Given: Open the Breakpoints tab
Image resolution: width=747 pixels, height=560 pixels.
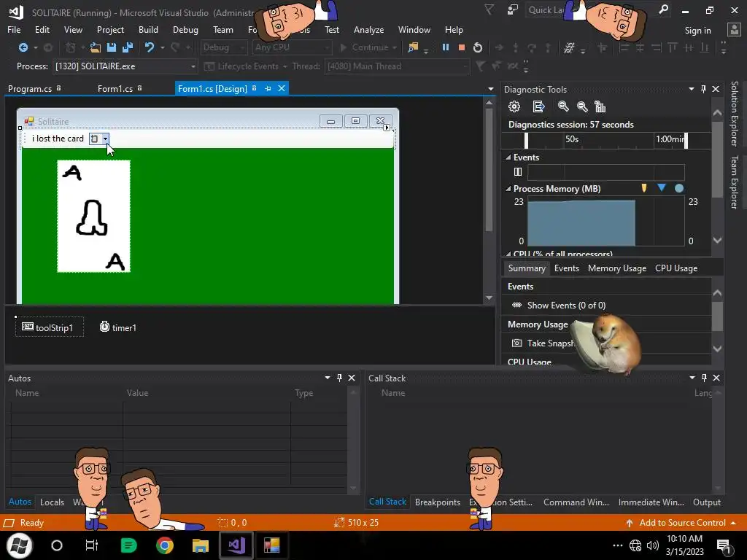Looking at the screenshot, I should [x=438, y=502].
